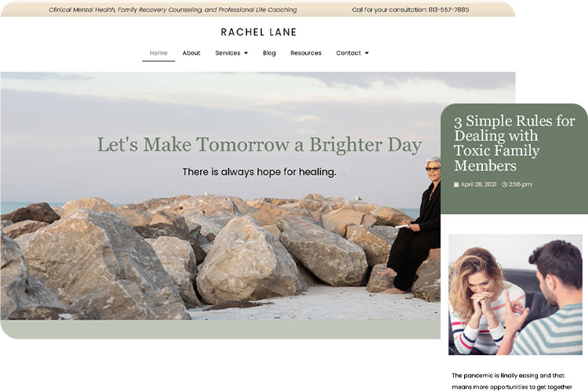This screenshot has height=392, width=588.
Task: Click the pandemic article excerpt text
Action: 512,381
